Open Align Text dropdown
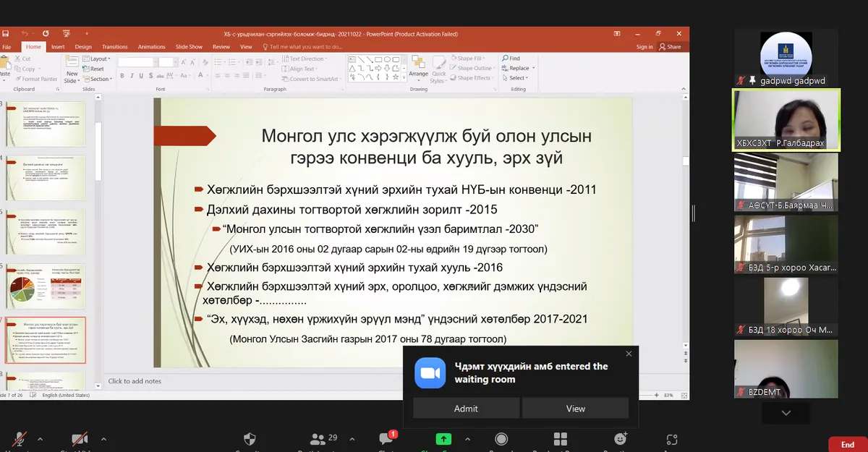 [x=301, y=69]
